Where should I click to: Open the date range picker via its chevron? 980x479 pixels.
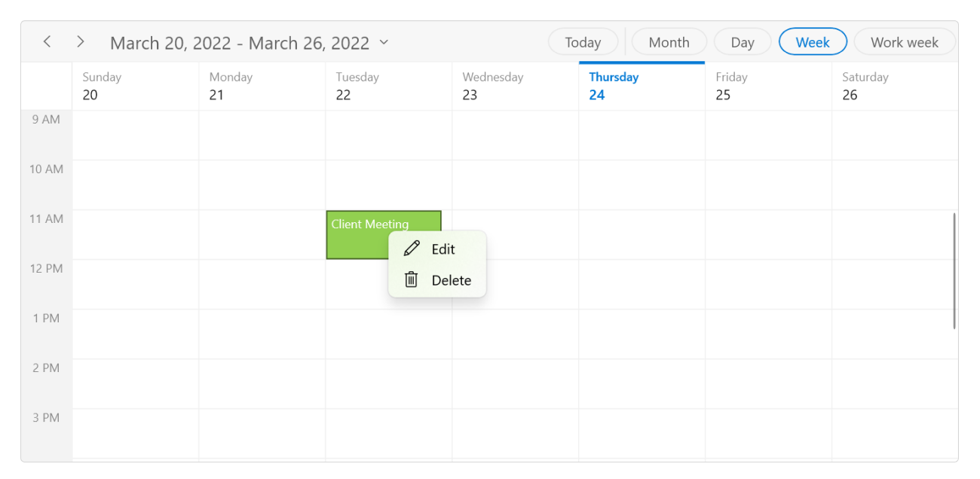point(384,43)
